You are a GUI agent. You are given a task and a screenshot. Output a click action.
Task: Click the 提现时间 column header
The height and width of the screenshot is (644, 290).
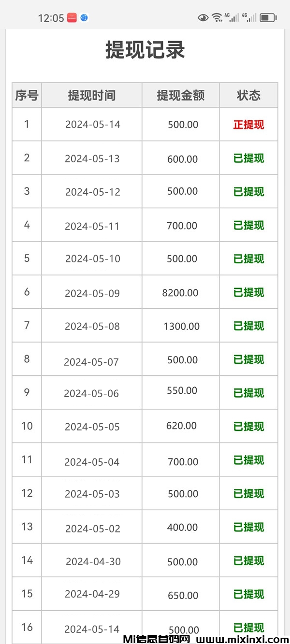point(92,95)
